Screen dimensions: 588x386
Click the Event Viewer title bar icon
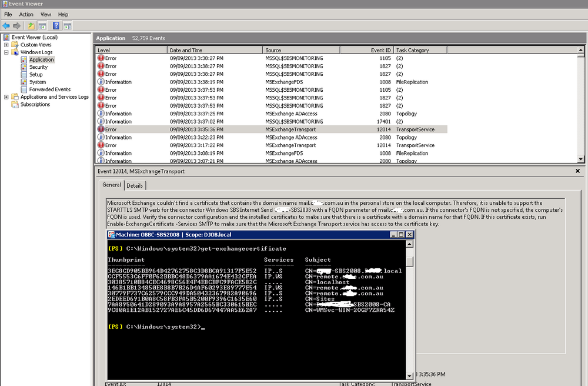coord(5,4)
